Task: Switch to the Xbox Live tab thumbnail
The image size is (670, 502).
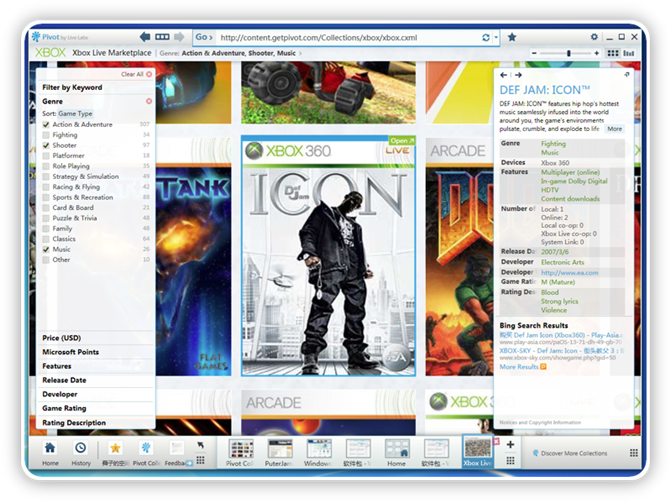Action: coord(478,451)
